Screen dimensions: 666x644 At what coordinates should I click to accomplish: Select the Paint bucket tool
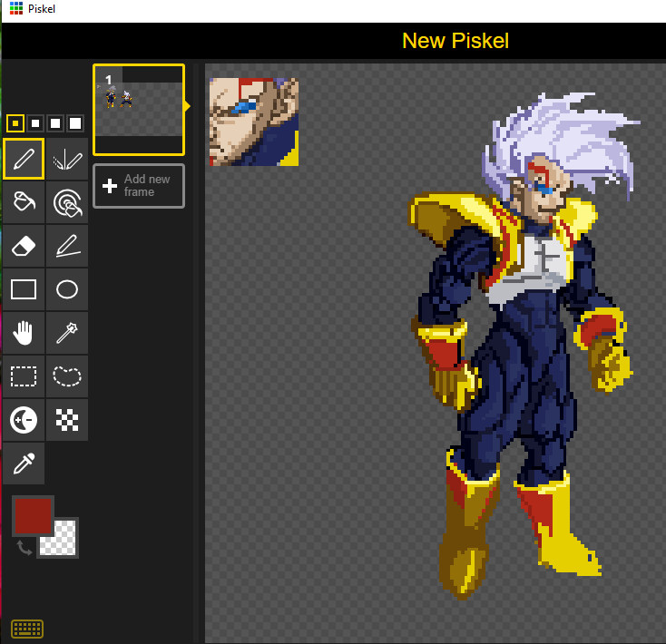24,202
